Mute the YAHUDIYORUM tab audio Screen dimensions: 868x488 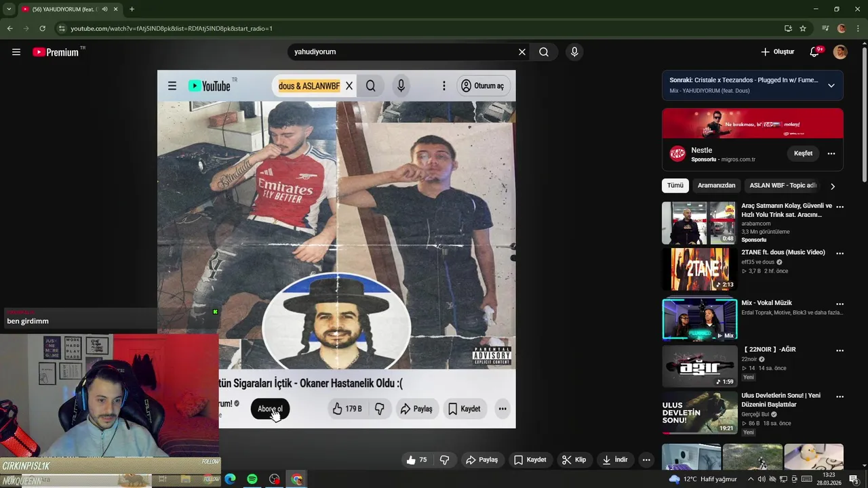tap(104, 9)
